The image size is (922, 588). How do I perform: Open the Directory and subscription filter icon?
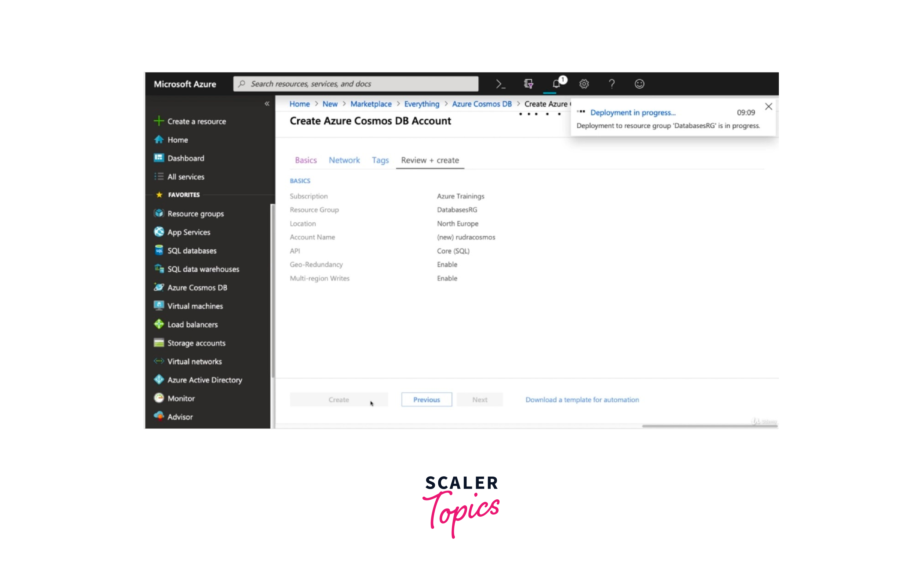click(x=528, y=84)
